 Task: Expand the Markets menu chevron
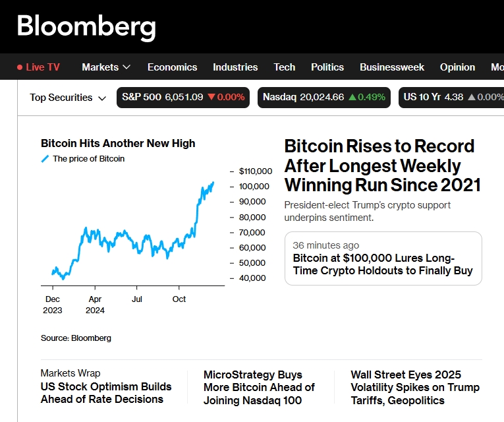126,67
